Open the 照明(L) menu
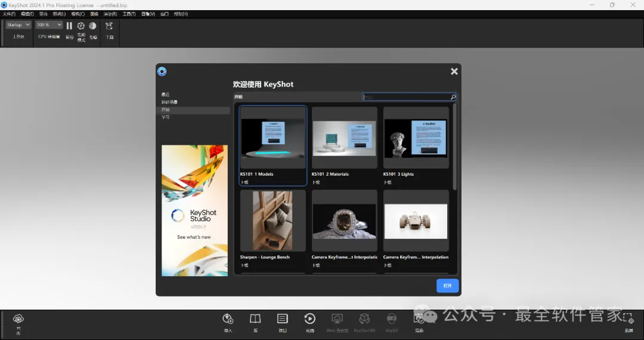 59,14
